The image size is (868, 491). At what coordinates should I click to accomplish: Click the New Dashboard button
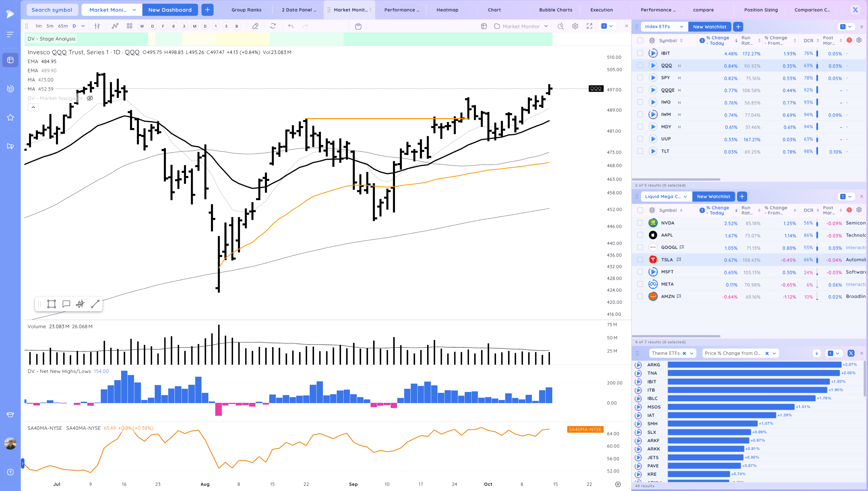click(x=169, y=10)
